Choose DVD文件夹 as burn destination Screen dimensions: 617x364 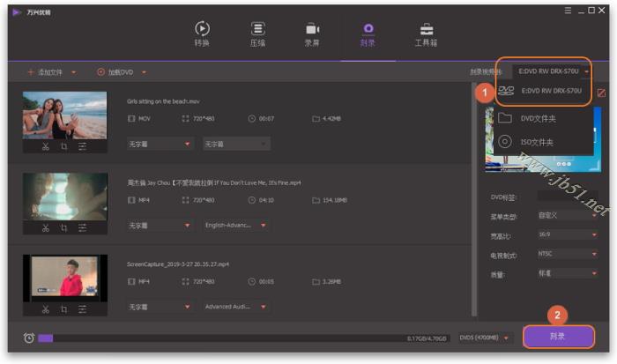point(543,118)
